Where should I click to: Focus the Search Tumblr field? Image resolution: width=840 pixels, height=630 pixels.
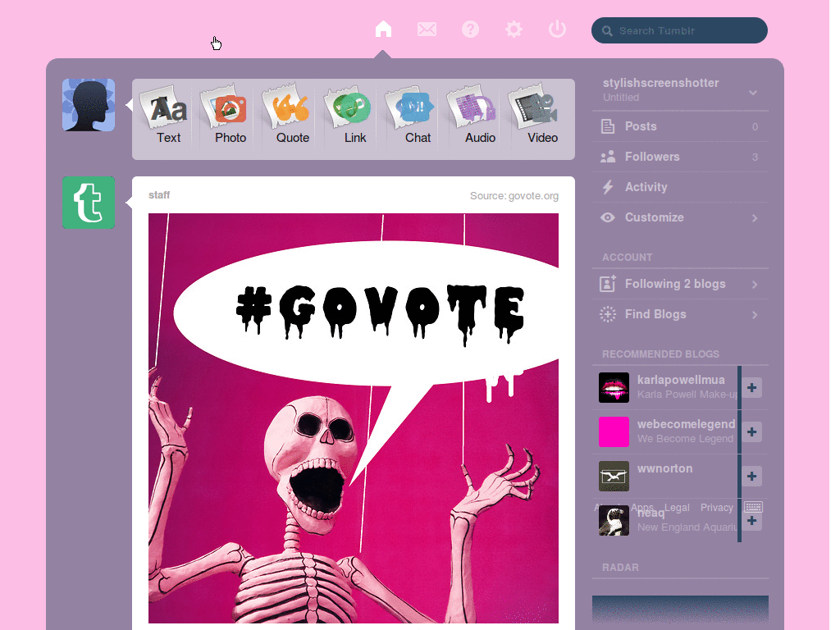tap(679, 30)
